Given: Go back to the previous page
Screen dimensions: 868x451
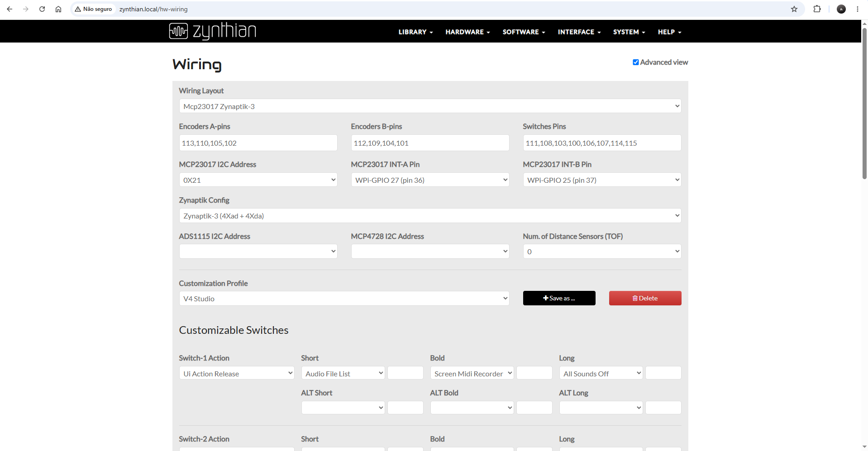Looking at the screenshot, I should tap(10, 9).
